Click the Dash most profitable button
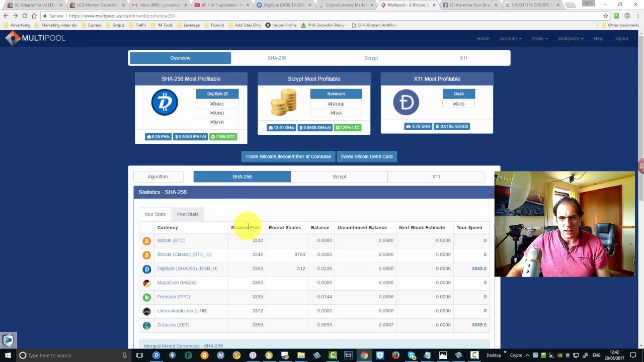Viewport: 644px width, 362px height. pyautogui.click(x=459, y=94)
